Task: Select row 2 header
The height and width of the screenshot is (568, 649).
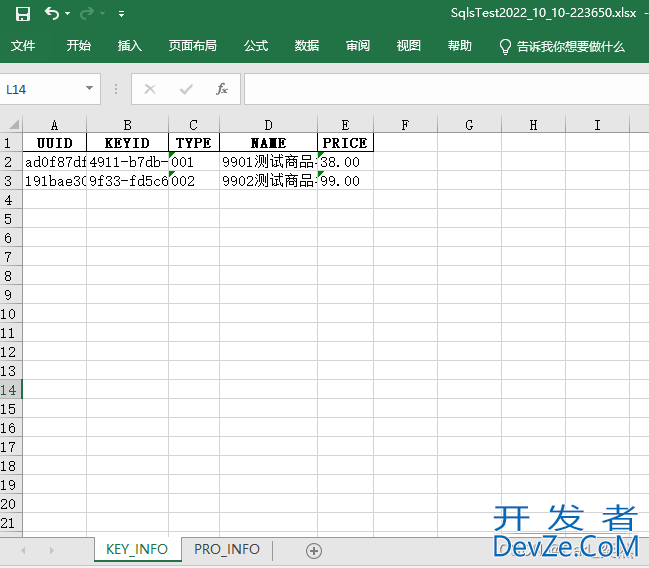Action: tap(11, 162)
